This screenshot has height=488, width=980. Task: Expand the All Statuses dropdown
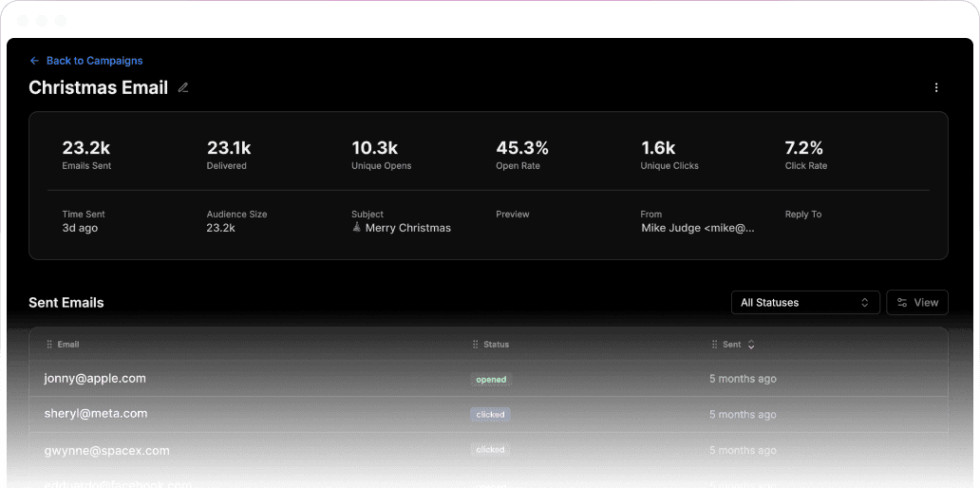pyautogui.click(x=804, y=303)
